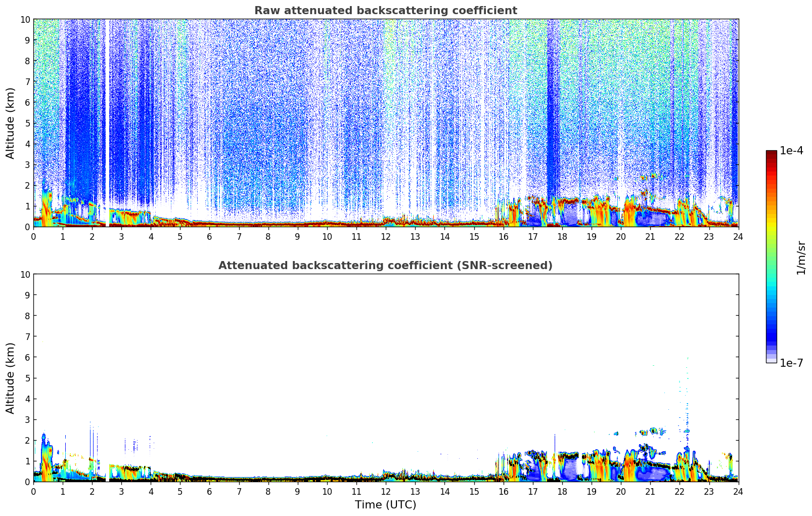This screenshot has width=812, height=516.
Task: Click the 5 km altitude tick on the top plot
Action: click(x=27, y=123)
